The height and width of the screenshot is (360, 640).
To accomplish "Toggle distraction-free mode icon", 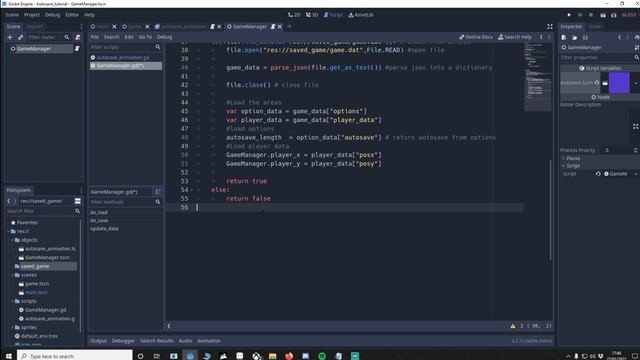I will [x=550, y=27].
